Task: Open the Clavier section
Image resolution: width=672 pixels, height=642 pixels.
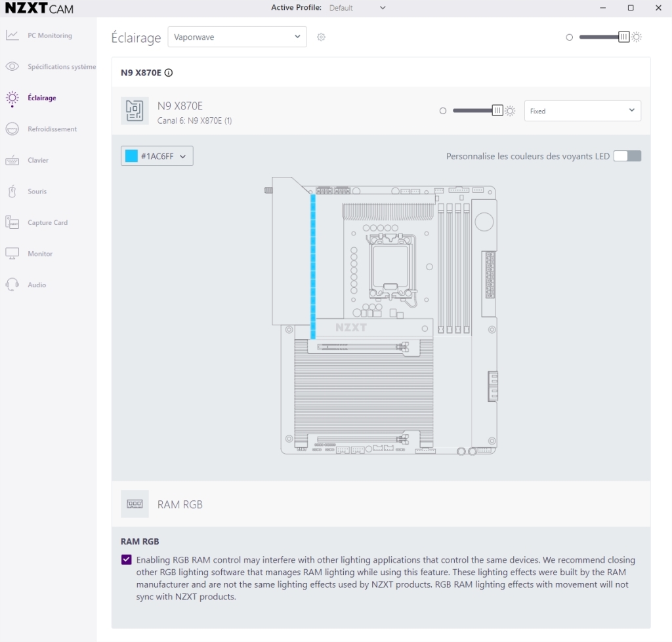Action: 38,160
